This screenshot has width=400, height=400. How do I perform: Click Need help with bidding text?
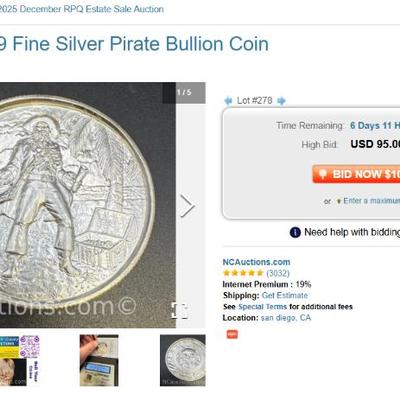[352, 232]
